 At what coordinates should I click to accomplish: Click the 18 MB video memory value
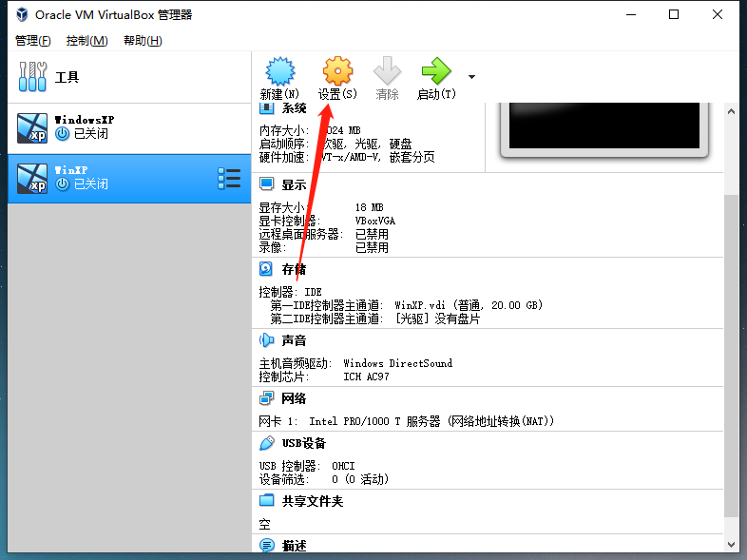click(369, 207)
